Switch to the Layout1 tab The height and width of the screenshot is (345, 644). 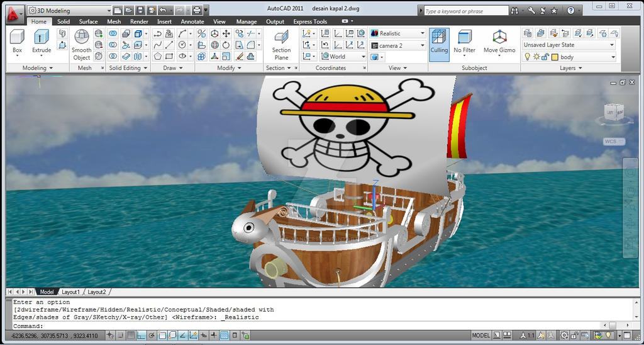[x=70, y=291]
